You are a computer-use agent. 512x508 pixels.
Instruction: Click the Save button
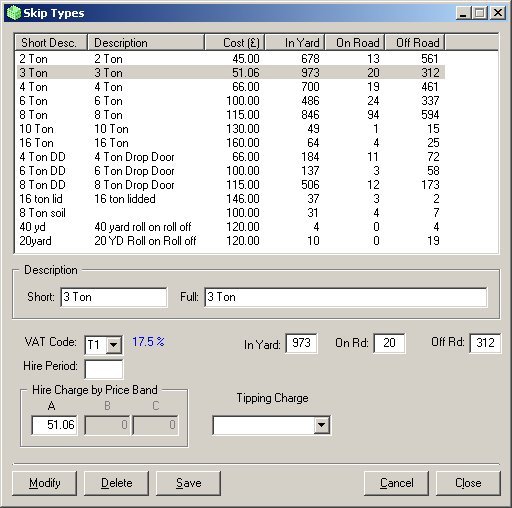pyautogui.click(x=188, y=483)
